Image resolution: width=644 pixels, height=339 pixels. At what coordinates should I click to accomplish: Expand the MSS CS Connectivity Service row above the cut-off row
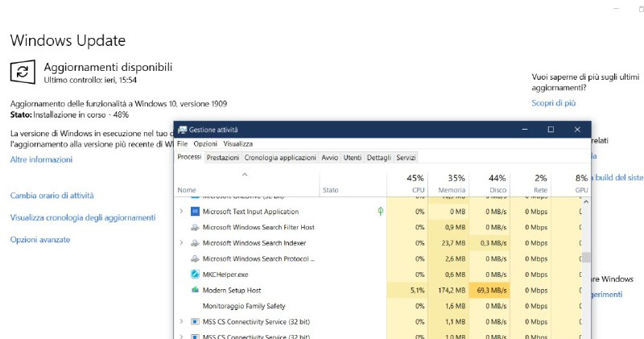coord(181,322)
